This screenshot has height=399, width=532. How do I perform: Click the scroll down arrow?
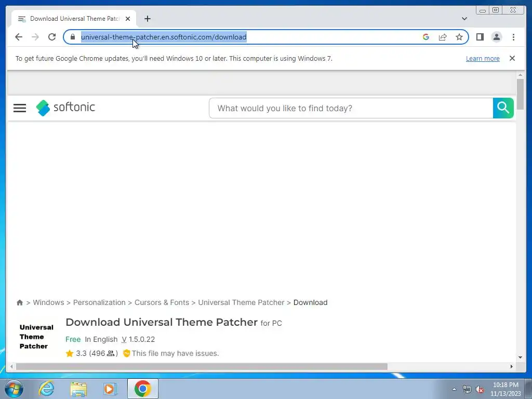tap(520, 357)
